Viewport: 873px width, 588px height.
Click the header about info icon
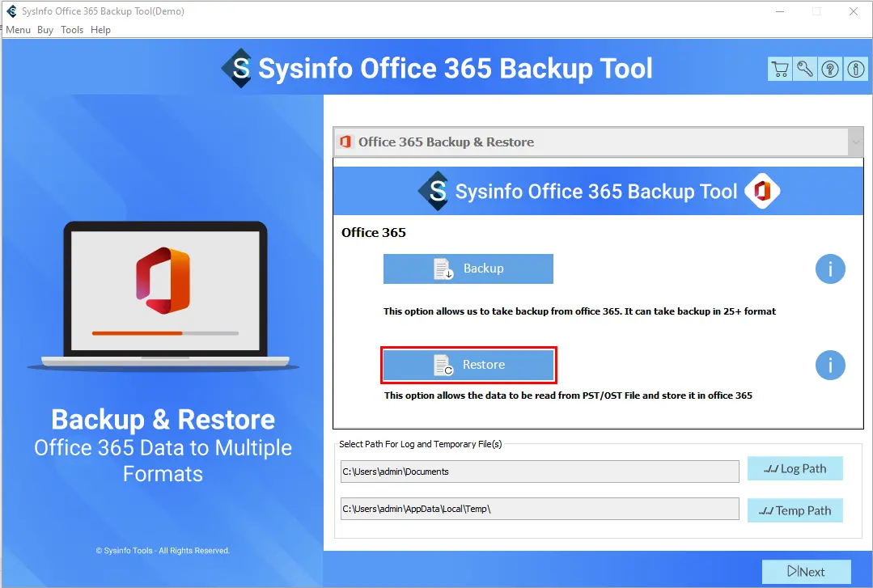click(856, 69)
